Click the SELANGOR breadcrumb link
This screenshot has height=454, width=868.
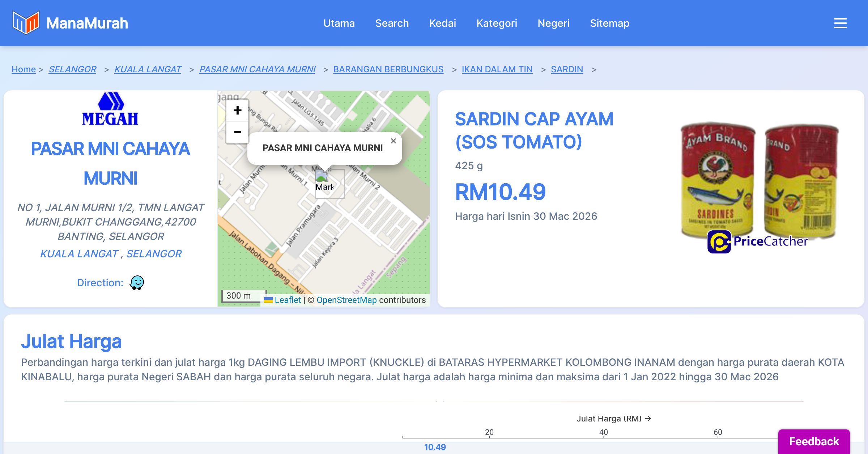[72, 69]
